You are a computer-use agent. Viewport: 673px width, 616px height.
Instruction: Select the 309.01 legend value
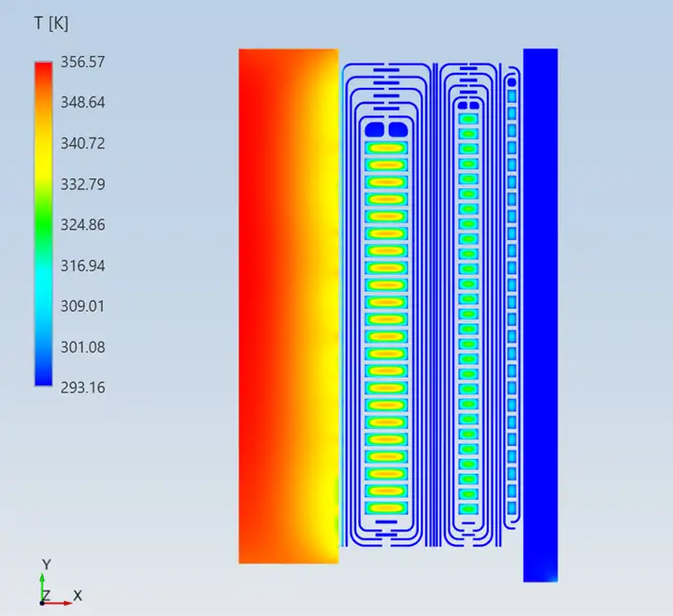82,306
